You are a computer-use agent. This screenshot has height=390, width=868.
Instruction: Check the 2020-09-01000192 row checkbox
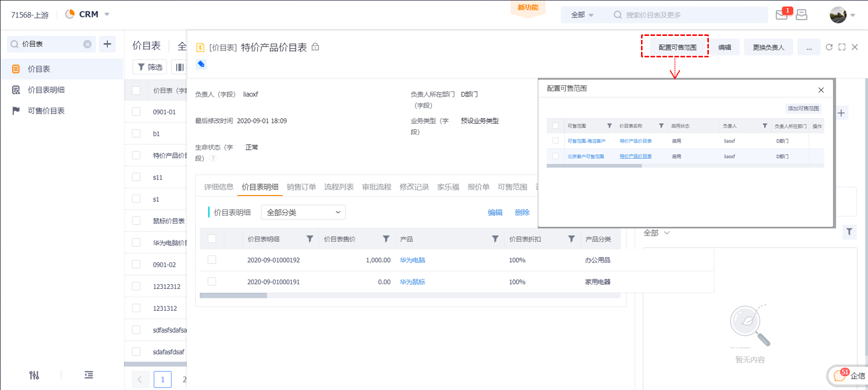pyautogui.click(x=212, y=260)
